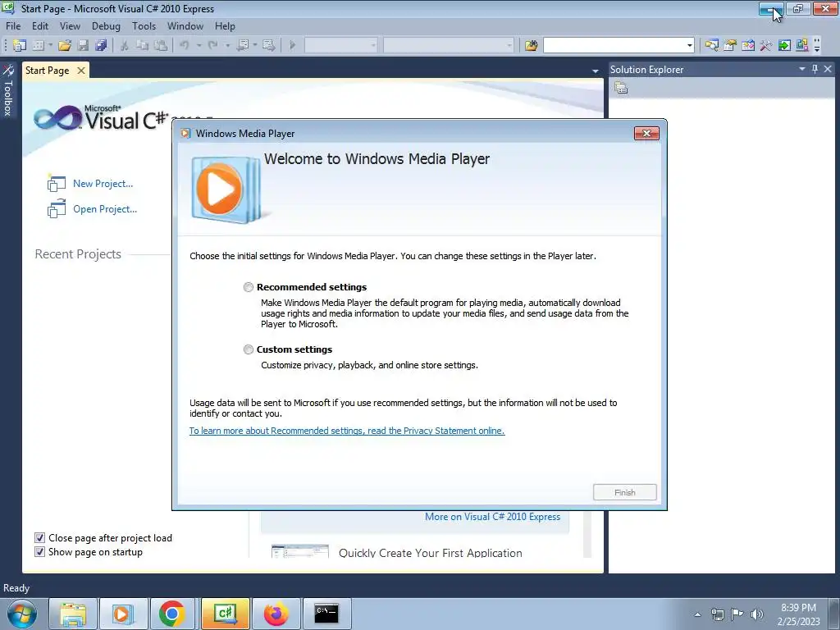Click the Solution Explorer Properties icon
The image size is (840, 630).
coord(621,88)
